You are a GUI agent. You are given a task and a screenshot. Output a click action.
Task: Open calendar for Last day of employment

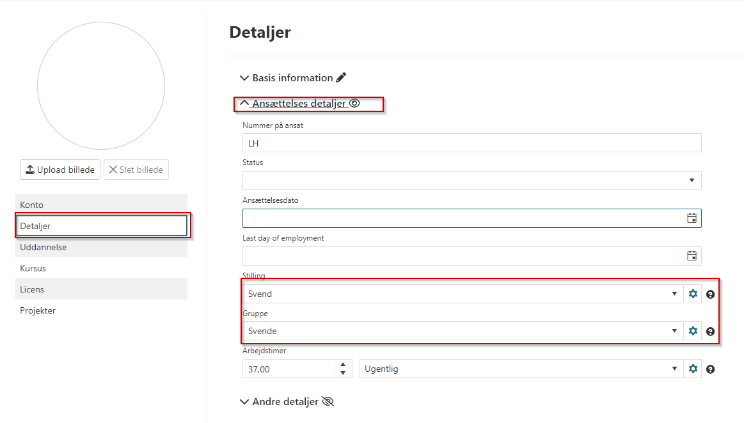[691, 256]
